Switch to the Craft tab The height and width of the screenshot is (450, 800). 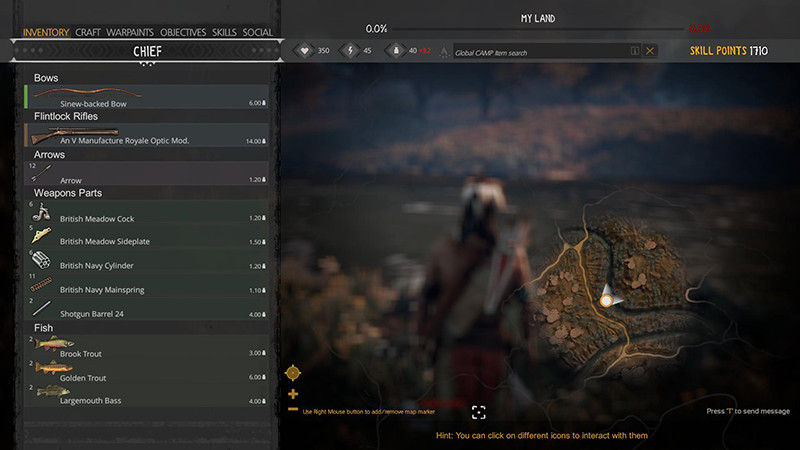[88, 32]
